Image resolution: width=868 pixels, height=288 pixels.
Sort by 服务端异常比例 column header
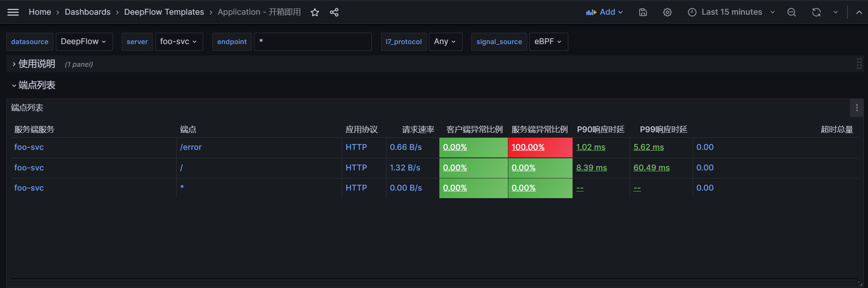click(540, 129)
